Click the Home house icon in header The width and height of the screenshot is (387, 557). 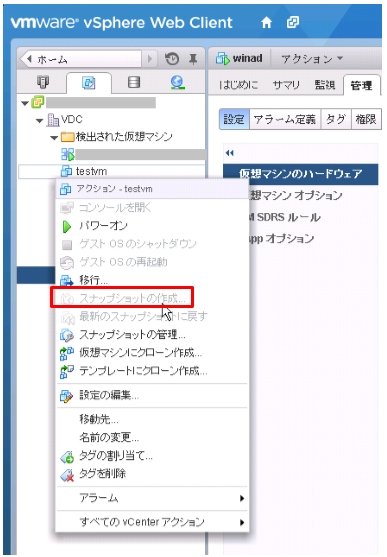coord(266,23)
